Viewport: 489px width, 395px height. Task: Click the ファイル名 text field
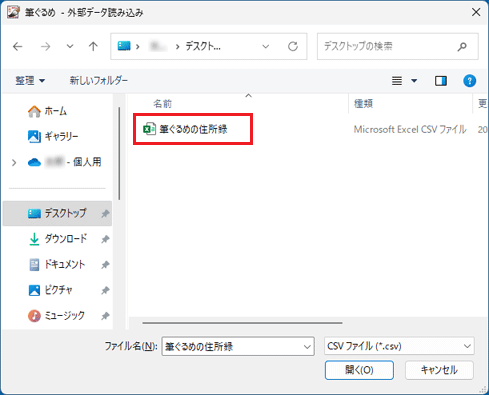click(238, 346)
